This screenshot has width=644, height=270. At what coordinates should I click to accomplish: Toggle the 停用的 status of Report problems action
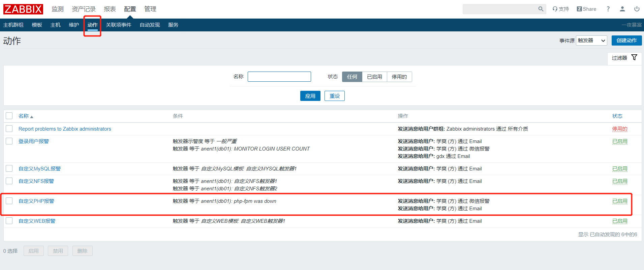(620, 129)
